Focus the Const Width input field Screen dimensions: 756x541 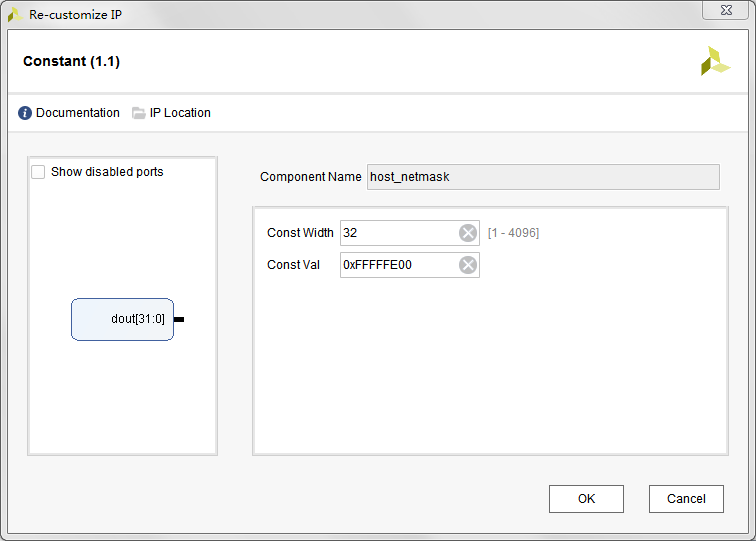coord(397,233)
